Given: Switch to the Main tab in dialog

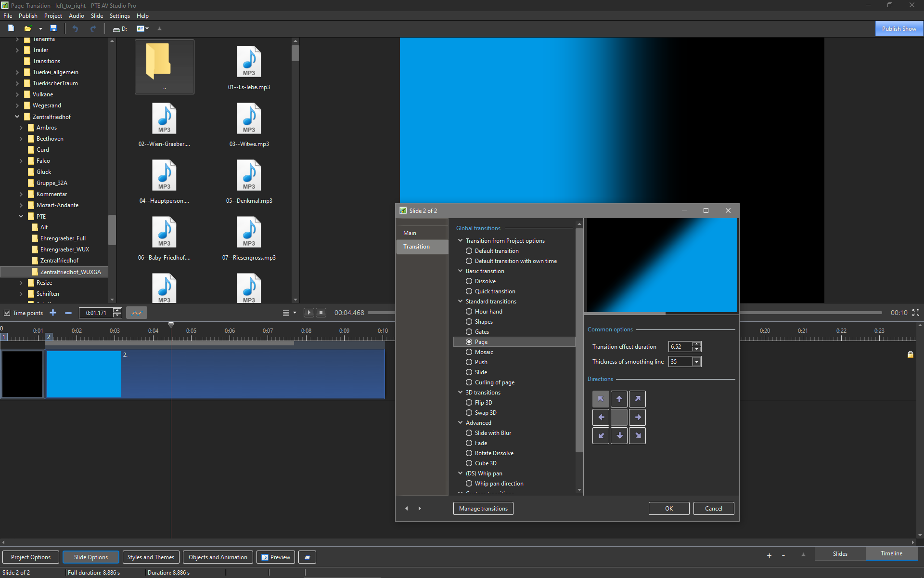Looking at the screenshot, I should coord(410,233).
